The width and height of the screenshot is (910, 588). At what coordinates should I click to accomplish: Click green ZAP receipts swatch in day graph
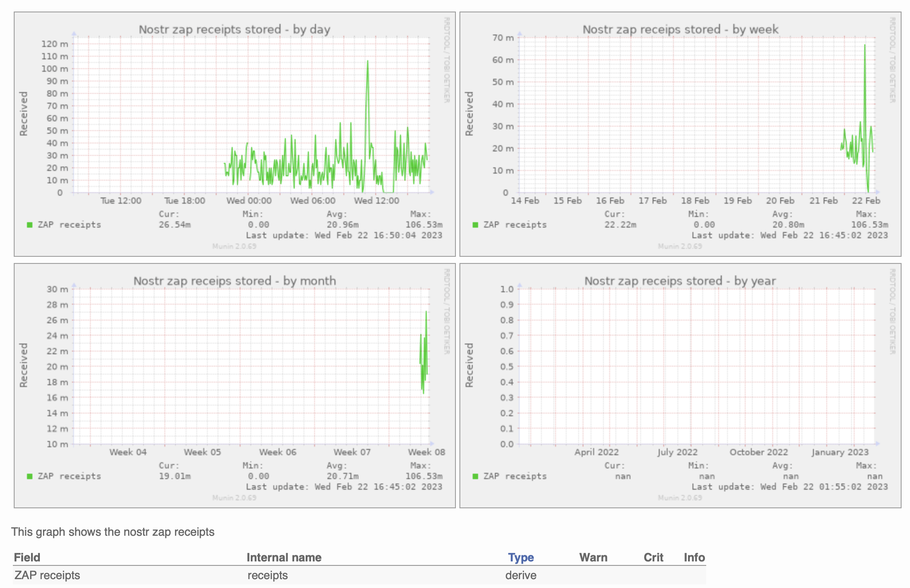point(30,225)
